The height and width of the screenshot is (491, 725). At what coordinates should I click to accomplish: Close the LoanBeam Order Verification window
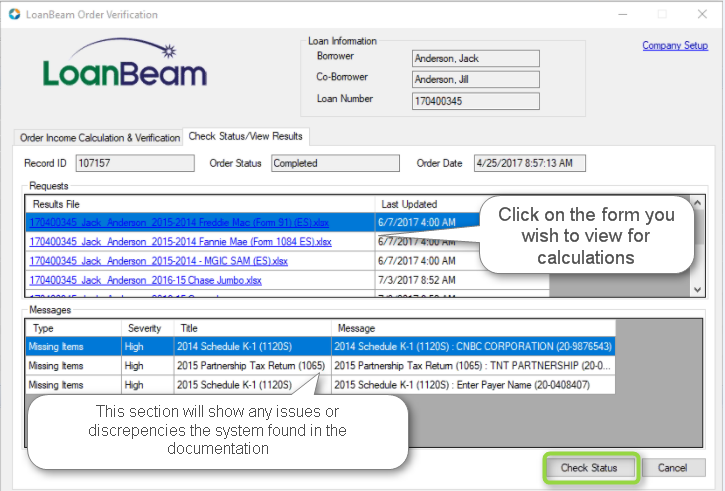point(702,14)
